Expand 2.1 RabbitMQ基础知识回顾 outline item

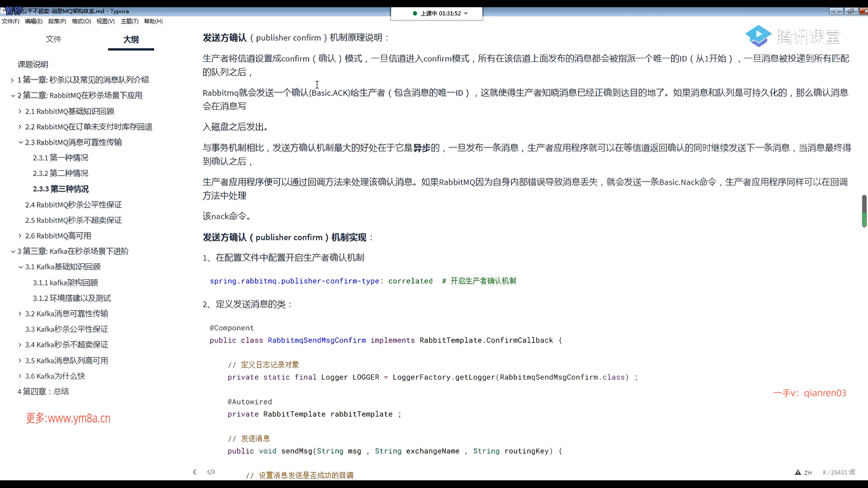click(20, 111)
